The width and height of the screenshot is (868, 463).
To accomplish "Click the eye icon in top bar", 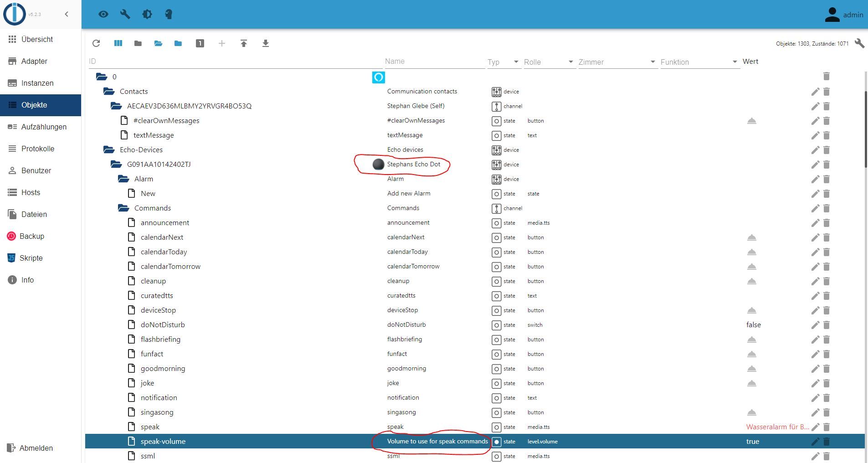I will [x=103, y=14].
